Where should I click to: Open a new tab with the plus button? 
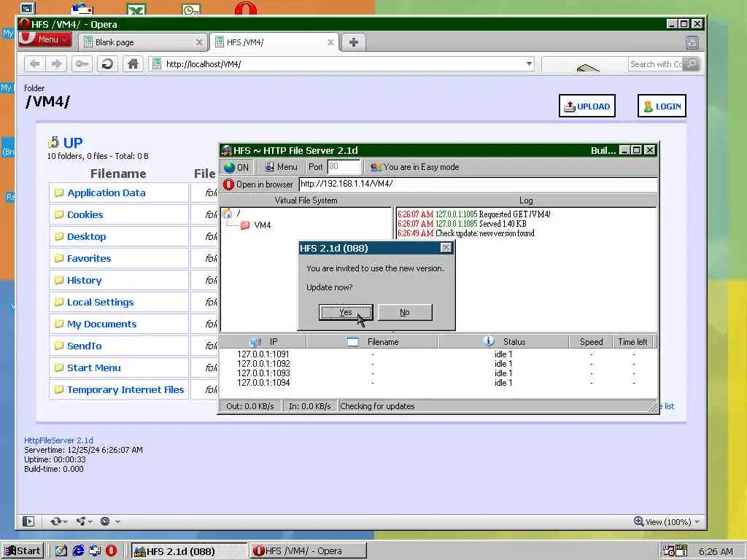354,42
